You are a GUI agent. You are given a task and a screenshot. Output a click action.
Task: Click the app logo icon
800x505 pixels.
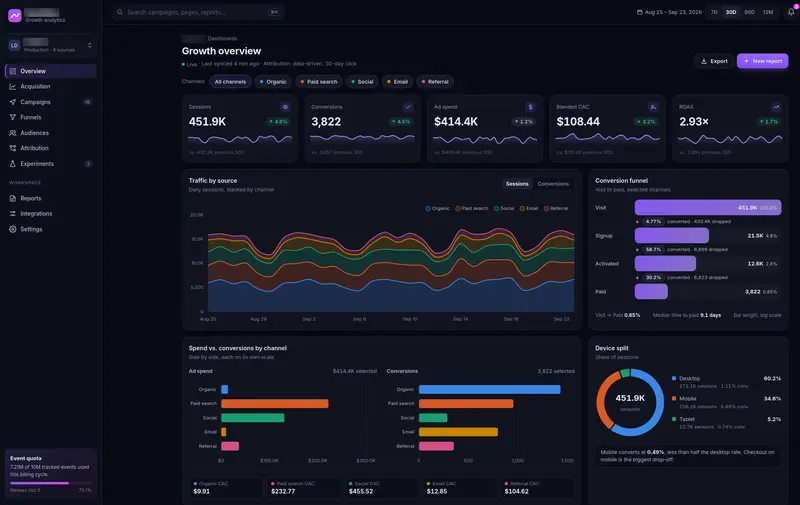[14, 15]
